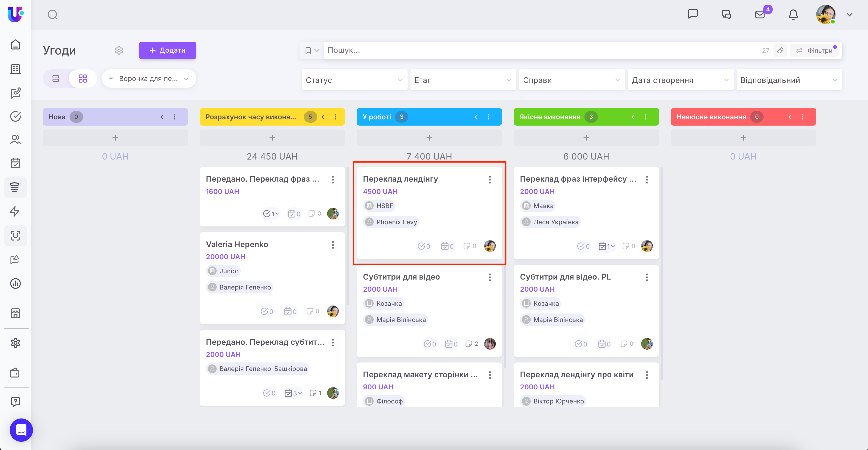This screenshot has width=868, height=450.
Task: Open mail inbox with badge 4
Action: pos(760,15)
